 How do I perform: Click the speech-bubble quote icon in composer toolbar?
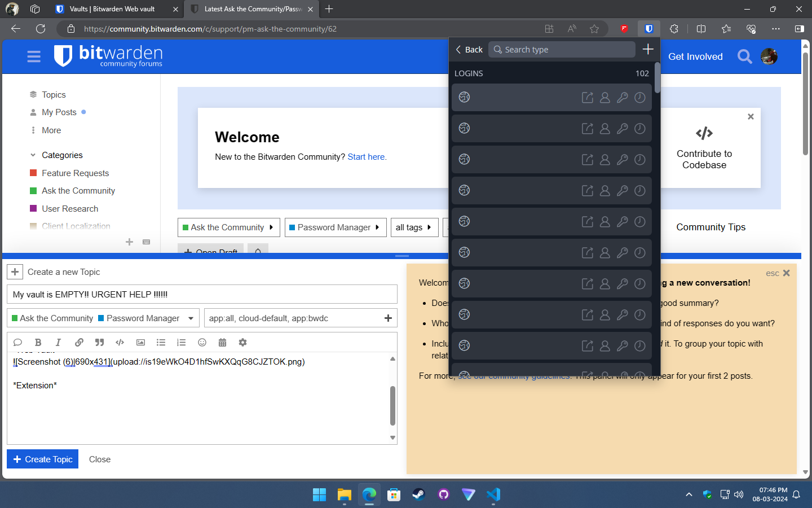click(17, 342)
